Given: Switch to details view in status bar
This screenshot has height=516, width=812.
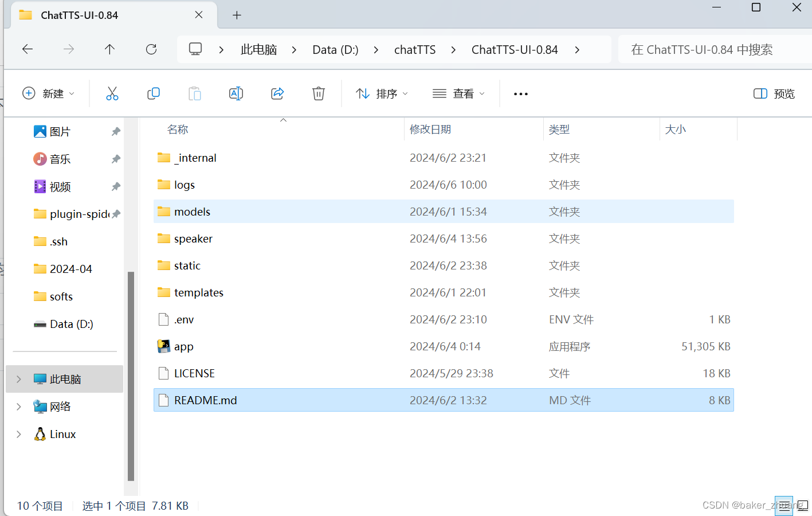Looking at the screenshot, I should (783, 506).
